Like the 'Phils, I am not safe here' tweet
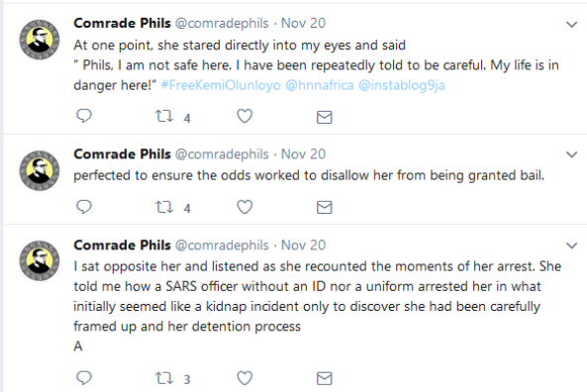 [x=245, y=116]
